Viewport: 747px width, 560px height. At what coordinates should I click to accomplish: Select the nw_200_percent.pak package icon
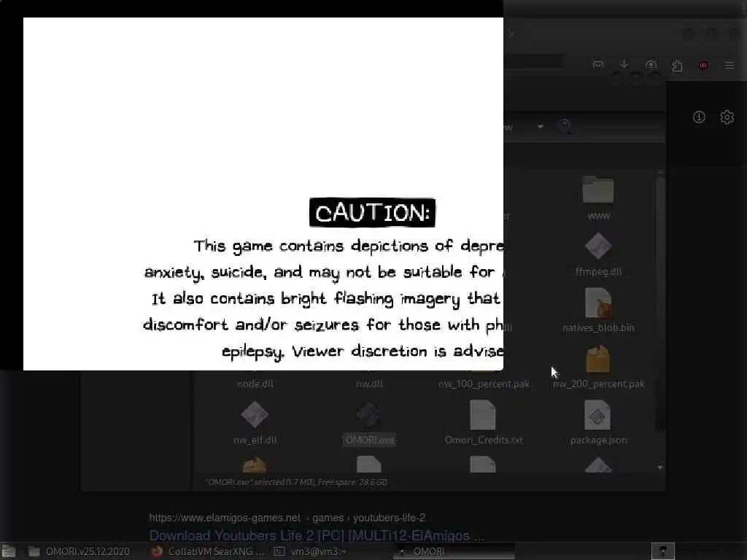(598, 359)
